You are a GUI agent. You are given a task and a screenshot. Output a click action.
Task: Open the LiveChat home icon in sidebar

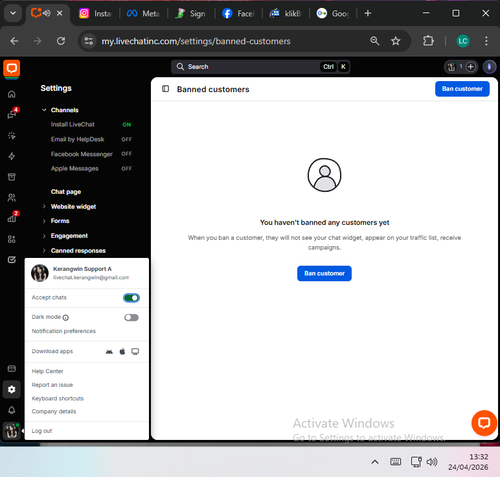coord(12,94)
